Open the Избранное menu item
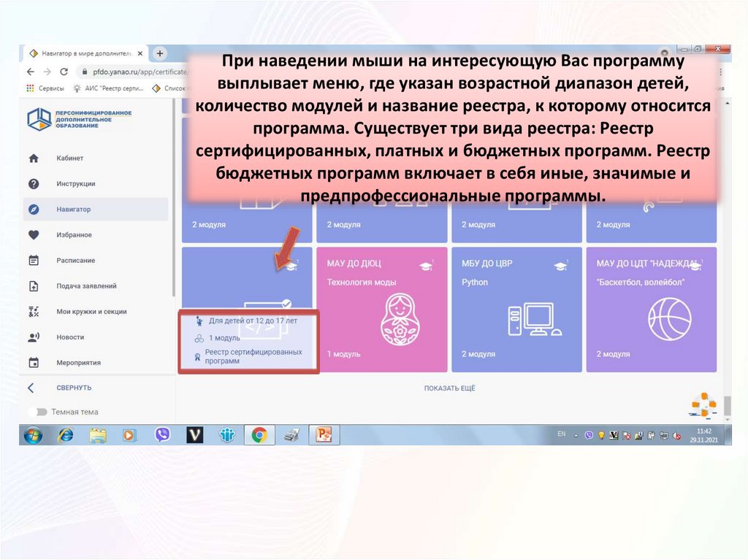The width and height of the screenshot is (748, 560). point(96,234)
